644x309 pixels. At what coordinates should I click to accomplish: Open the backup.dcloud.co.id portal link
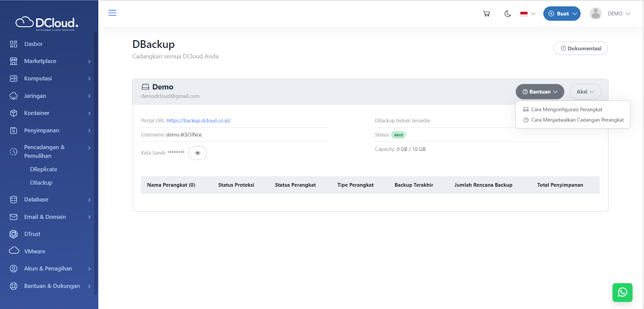point(199,121)
